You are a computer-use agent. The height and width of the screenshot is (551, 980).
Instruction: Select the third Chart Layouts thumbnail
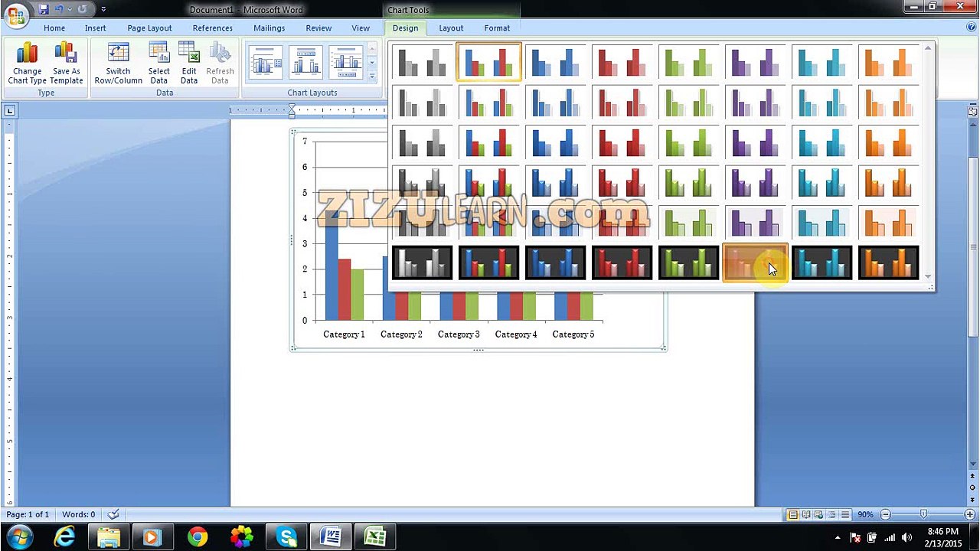click(346, 63)
